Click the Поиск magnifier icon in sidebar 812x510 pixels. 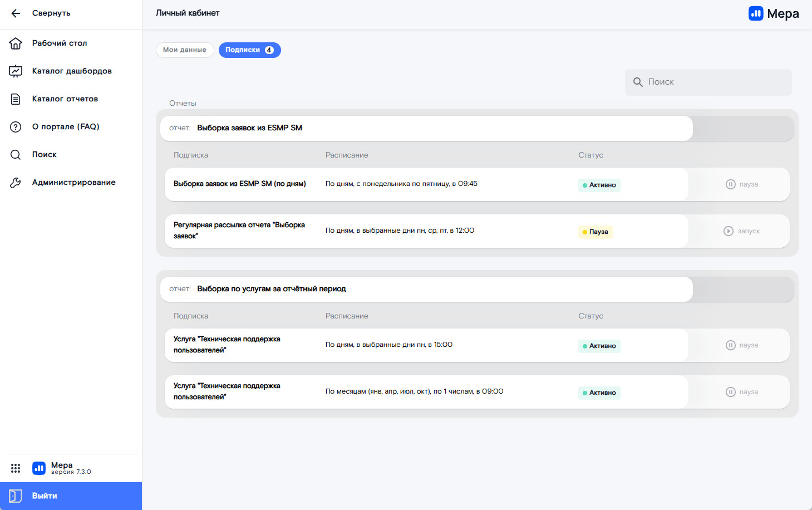pyautogui.click(x=16, y=155)
